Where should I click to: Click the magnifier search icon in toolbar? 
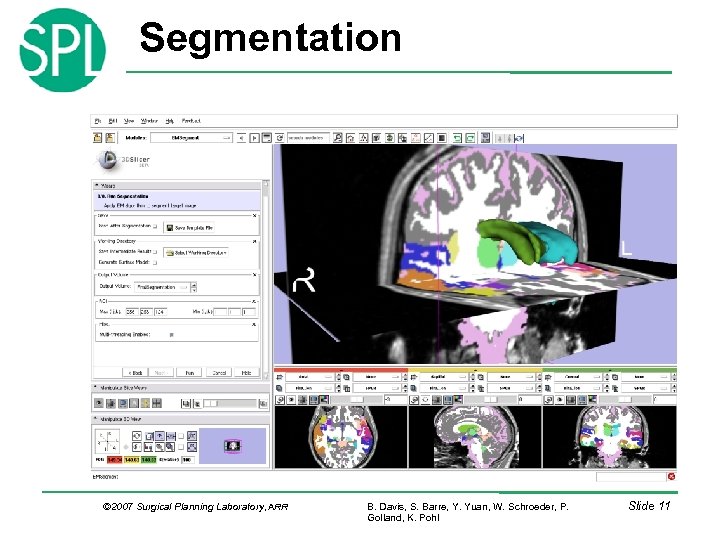click(338, 138)
